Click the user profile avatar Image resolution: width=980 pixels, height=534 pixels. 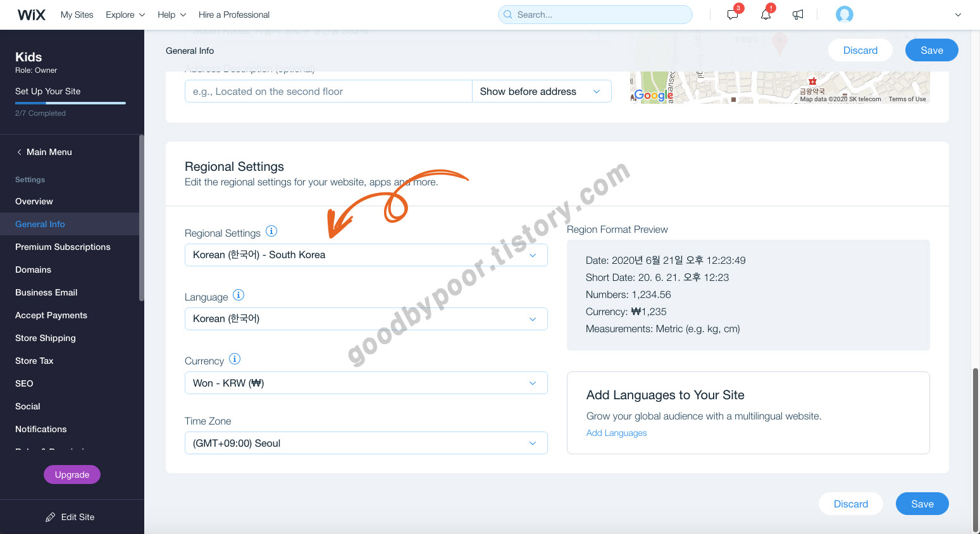tap(845, 15)
